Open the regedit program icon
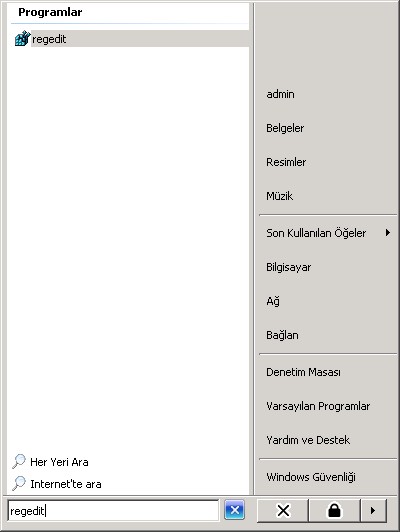This screenshot has width=400, height=532. coord(22,38)
